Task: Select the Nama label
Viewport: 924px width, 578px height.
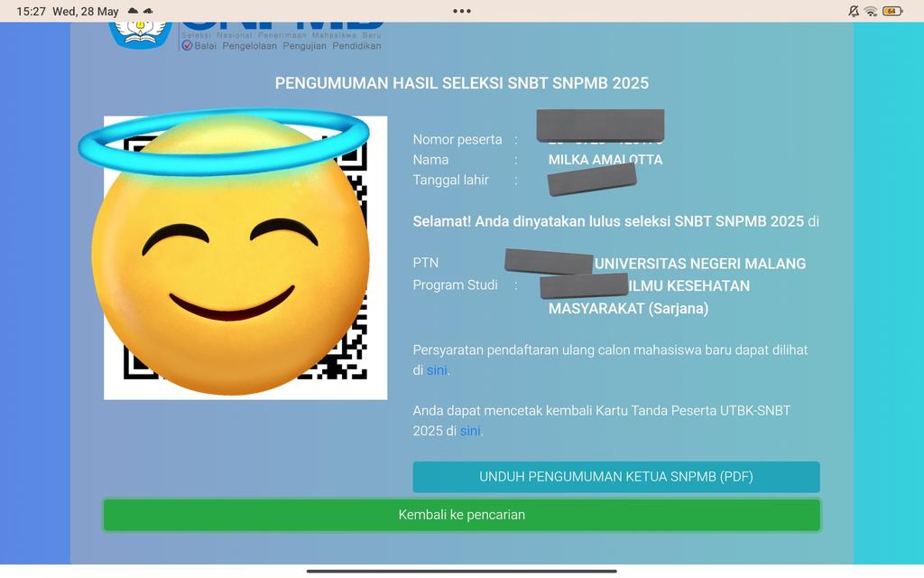Action: point(430,160)
